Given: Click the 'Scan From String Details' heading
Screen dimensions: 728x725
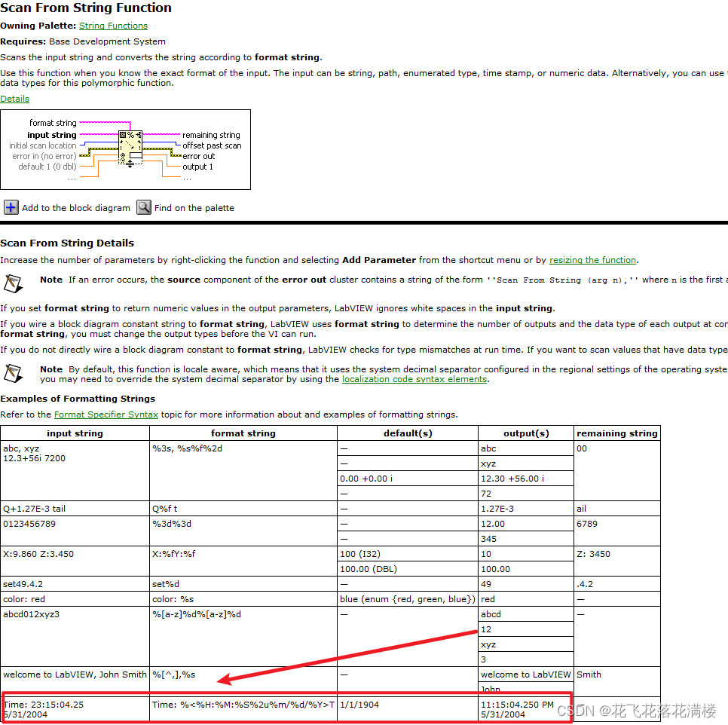Looking at the screenshot, I should point(67,243).
